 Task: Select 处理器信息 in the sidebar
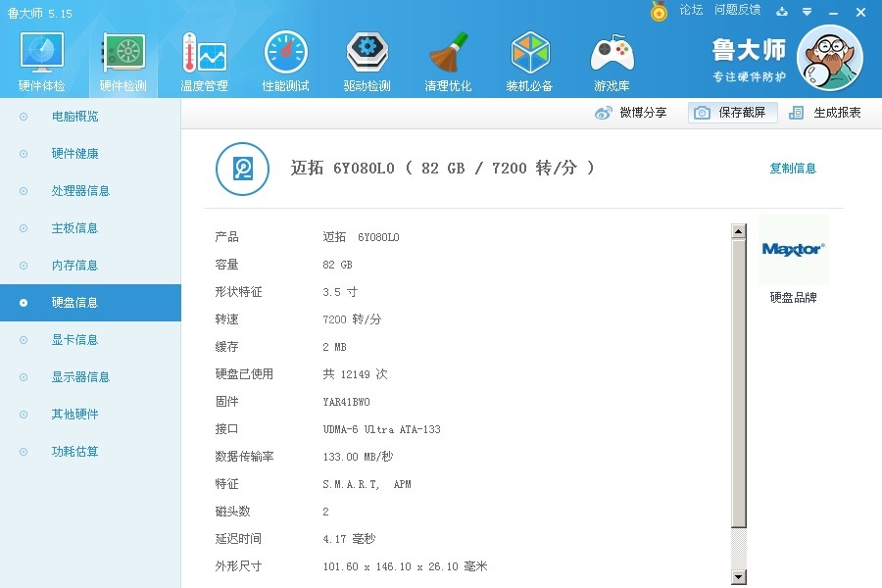tap(90, 191)
